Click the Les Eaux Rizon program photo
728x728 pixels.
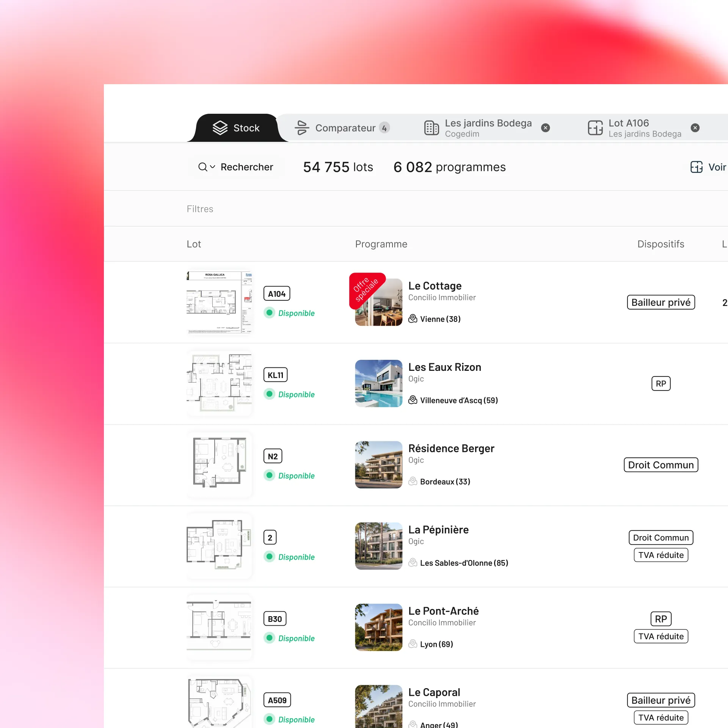[378, 383]
